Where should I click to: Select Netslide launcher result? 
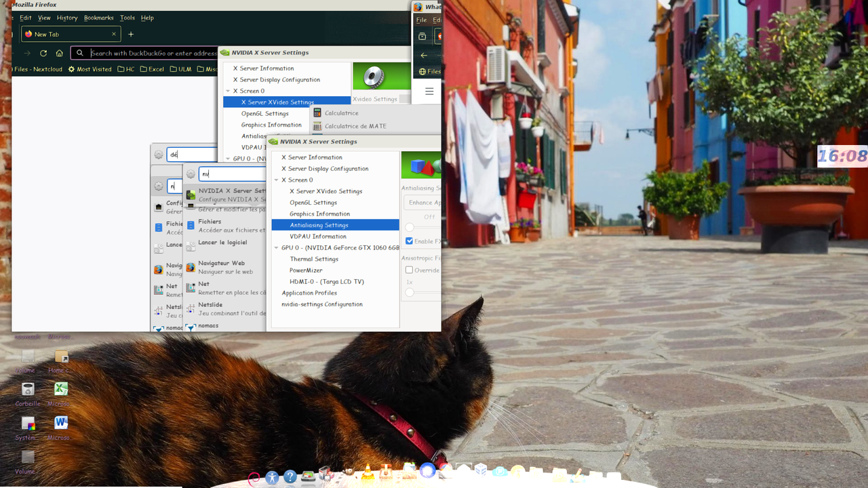click(x=225, y=309)
